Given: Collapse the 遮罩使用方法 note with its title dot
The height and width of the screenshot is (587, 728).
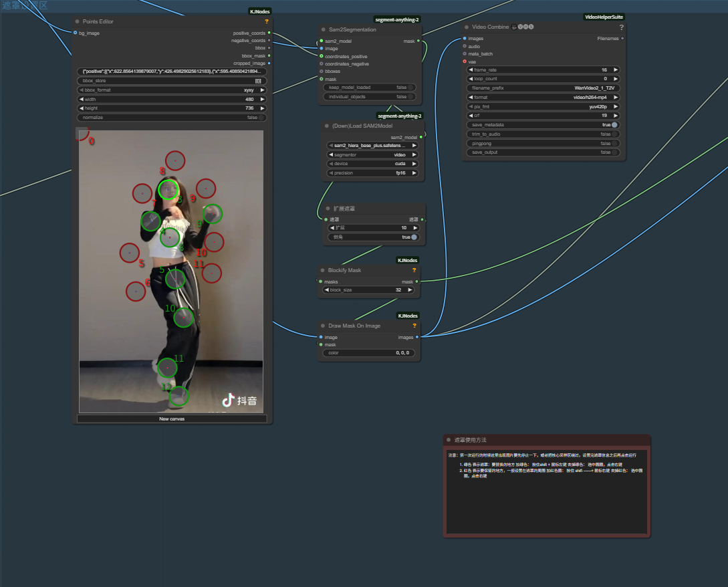Looking at the screenshot, I should 449,440.
